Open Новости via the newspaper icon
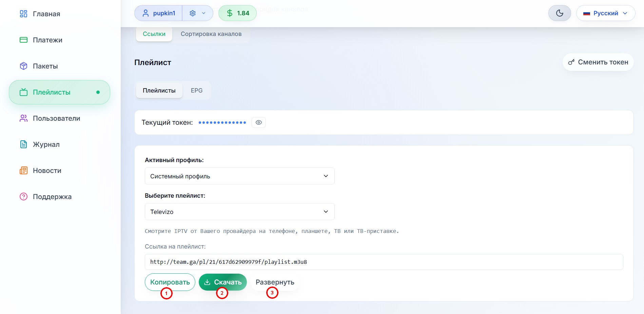Screen dimensions: 644x314 [x=23, y=171]
